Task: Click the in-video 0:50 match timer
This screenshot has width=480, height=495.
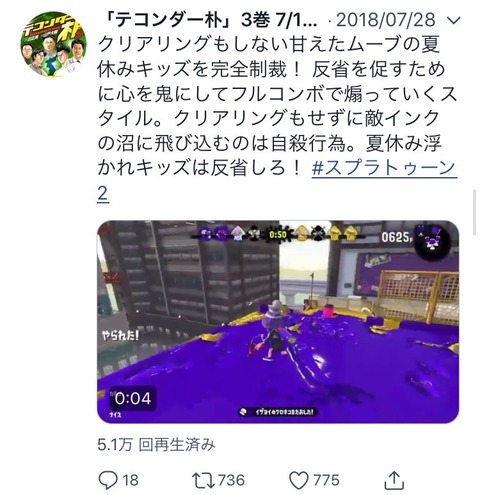Action: pyautogui.click(x=278, y=235)
